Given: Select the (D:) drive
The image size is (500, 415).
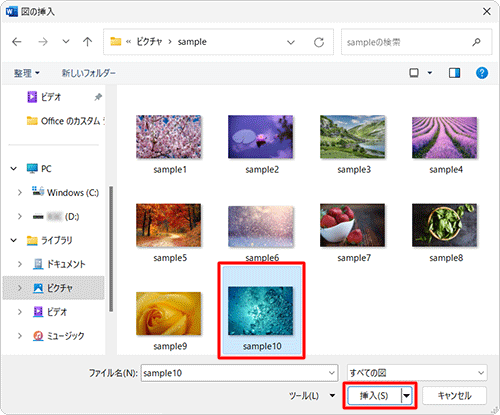Looking at the screenshot, I should point(56,217).
